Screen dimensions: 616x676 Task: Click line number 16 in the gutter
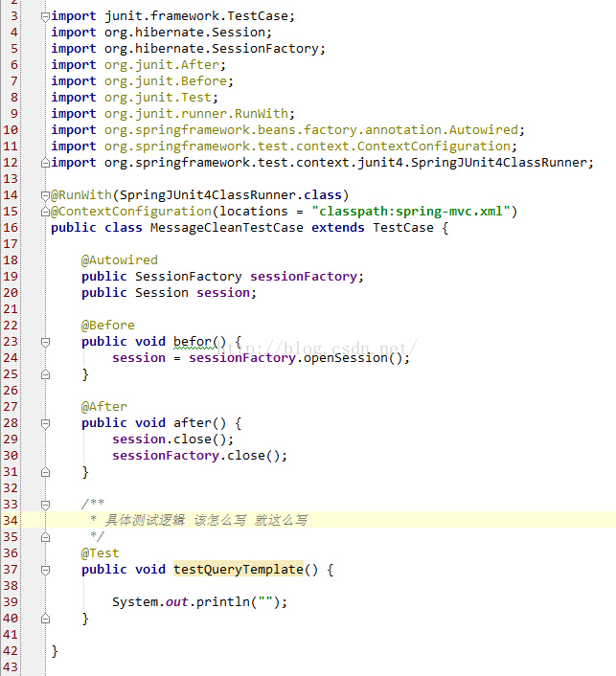tap(11, 228)
